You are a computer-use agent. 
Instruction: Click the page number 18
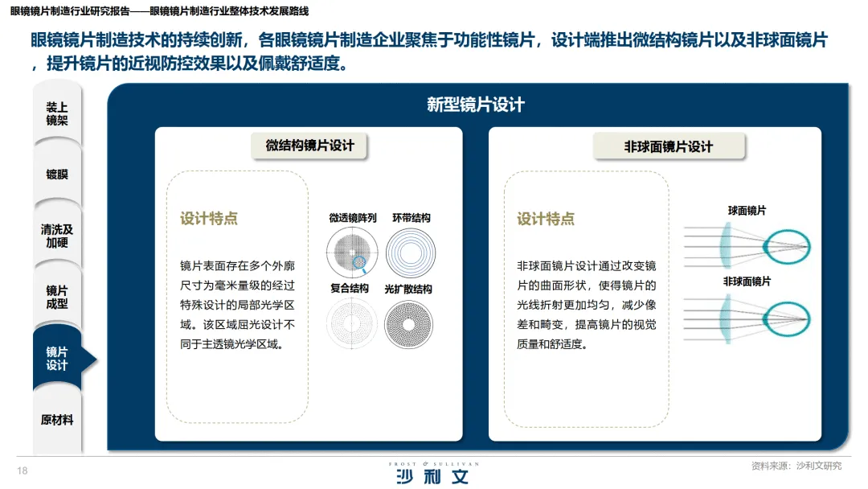[x=23, y=471]
